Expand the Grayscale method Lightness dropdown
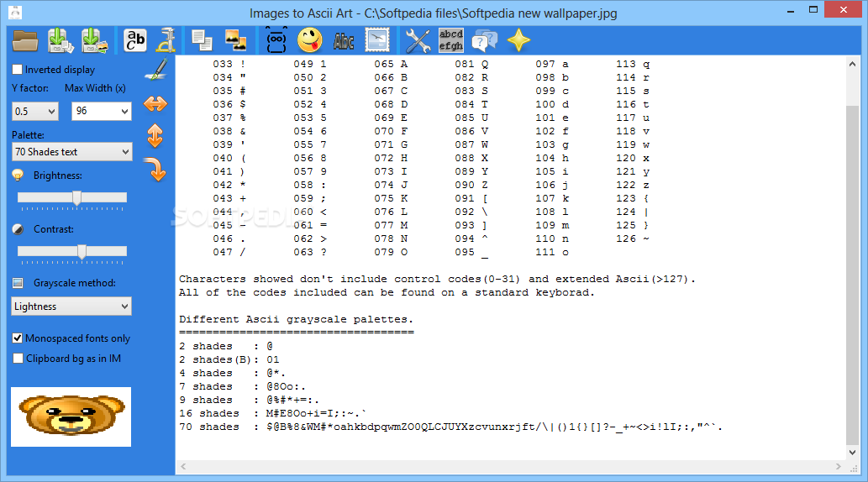This screenshot has width=868, height=482. coord(71,306)
